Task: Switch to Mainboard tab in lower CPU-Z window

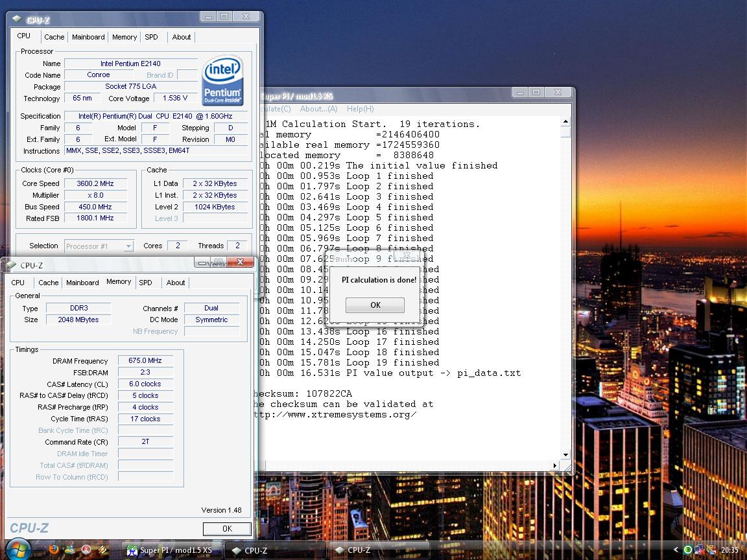Action: (x=82, y=283)
